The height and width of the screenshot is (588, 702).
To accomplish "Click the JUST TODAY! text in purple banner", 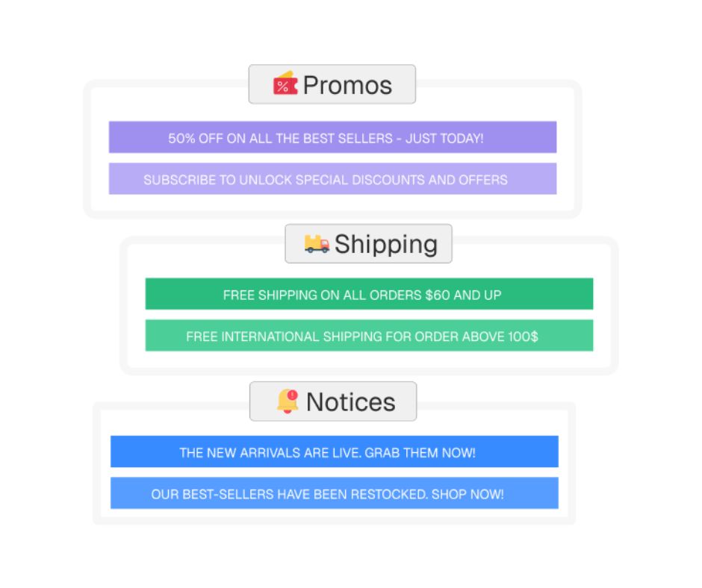I will (x=444, y=138).
